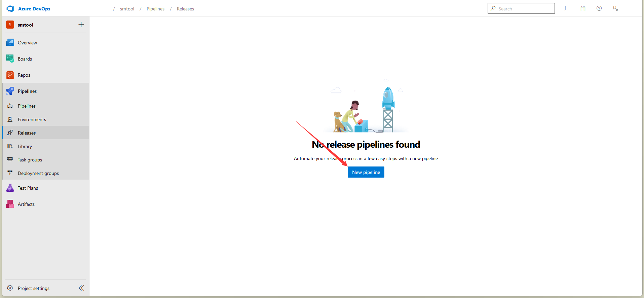
Task: Open Deployment groups page
Action: pos(38,173)
